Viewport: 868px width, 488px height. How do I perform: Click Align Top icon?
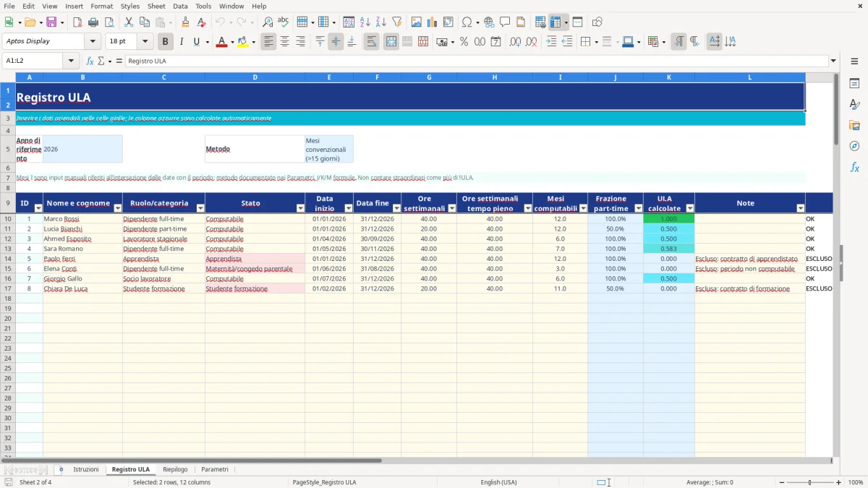320,42
